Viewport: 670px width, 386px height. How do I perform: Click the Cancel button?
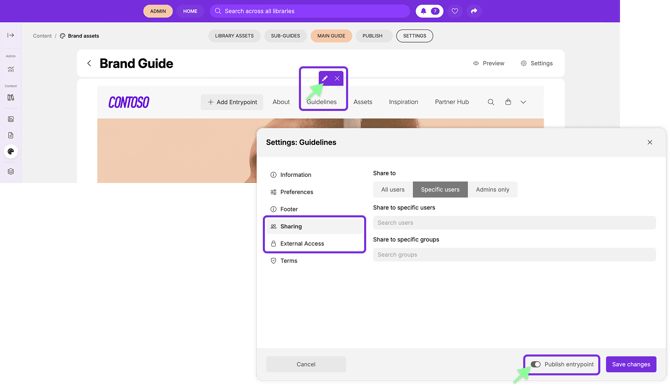click(x=306, y=364)
